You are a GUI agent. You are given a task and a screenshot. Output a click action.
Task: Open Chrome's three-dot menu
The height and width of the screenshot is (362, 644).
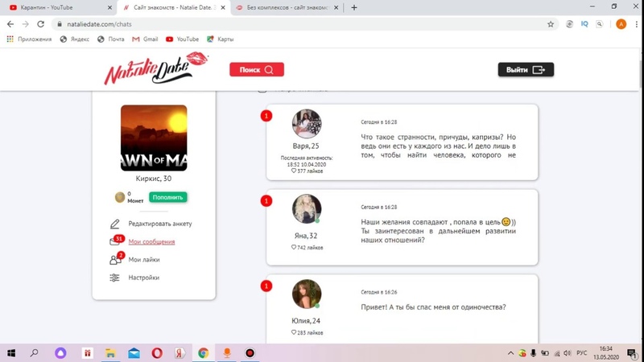[x=634, y=24]
